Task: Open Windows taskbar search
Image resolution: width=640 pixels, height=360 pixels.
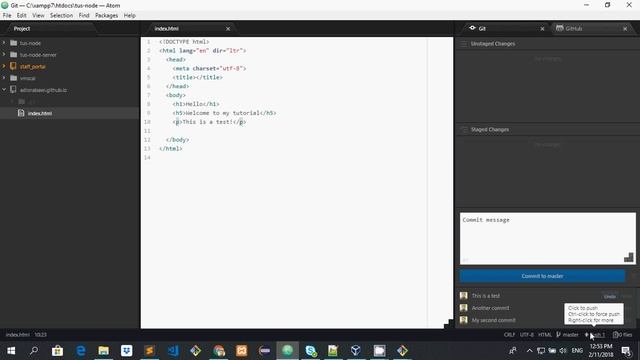Action: pyautogui.click(x=34, y=351)
